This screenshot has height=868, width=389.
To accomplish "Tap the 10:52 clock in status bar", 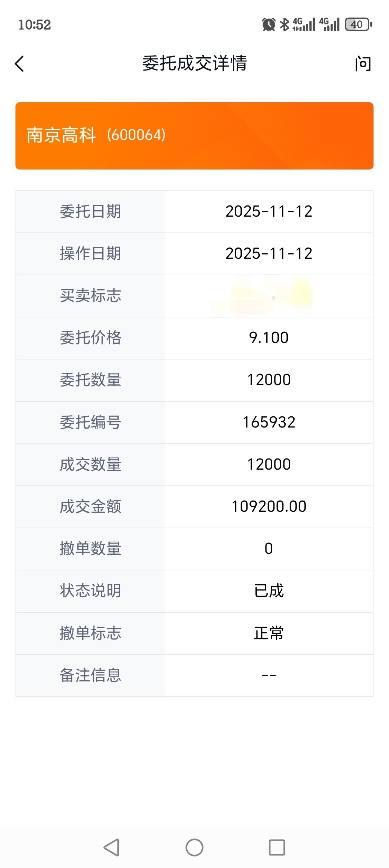I will pos(35,25).
